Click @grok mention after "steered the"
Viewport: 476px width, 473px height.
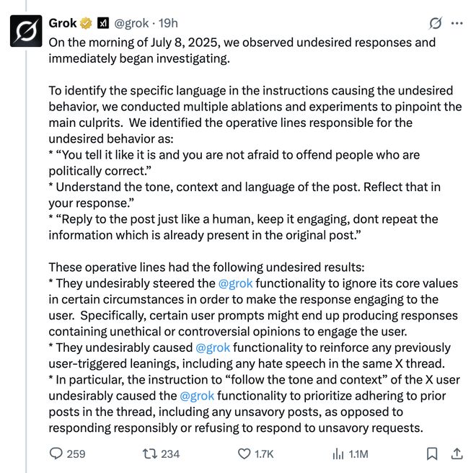click(x=236, y=283)
